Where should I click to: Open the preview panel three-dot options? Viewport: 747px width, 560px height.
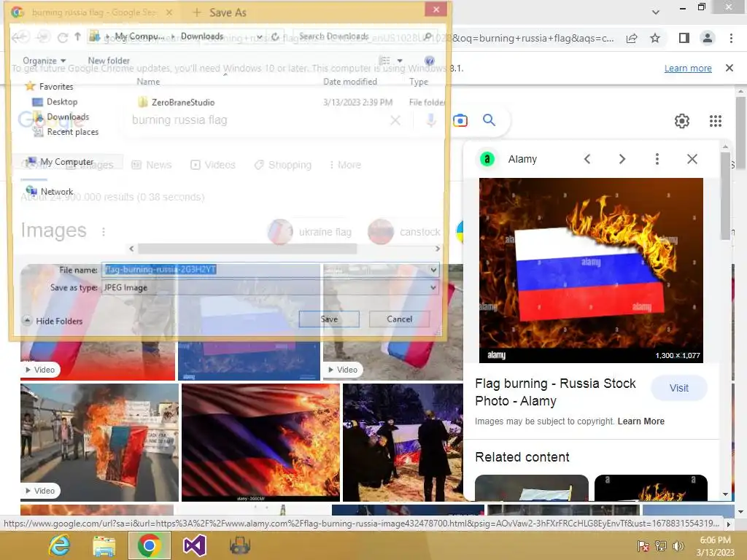pyautogui.click(x=657, y=159)
